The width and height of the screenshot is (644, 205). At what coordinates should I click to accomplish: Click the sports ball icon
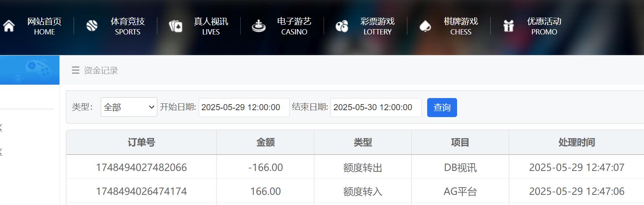(92, 26)
